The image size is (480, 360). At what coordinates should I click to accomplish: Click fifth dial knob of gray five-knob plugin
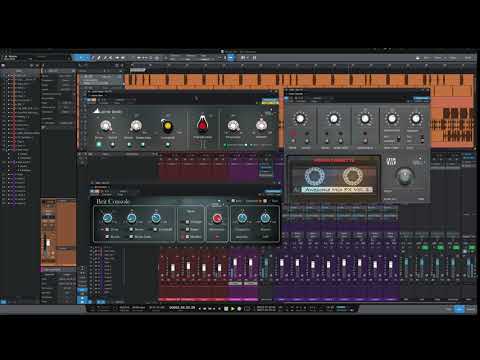[x=416, y=118]
